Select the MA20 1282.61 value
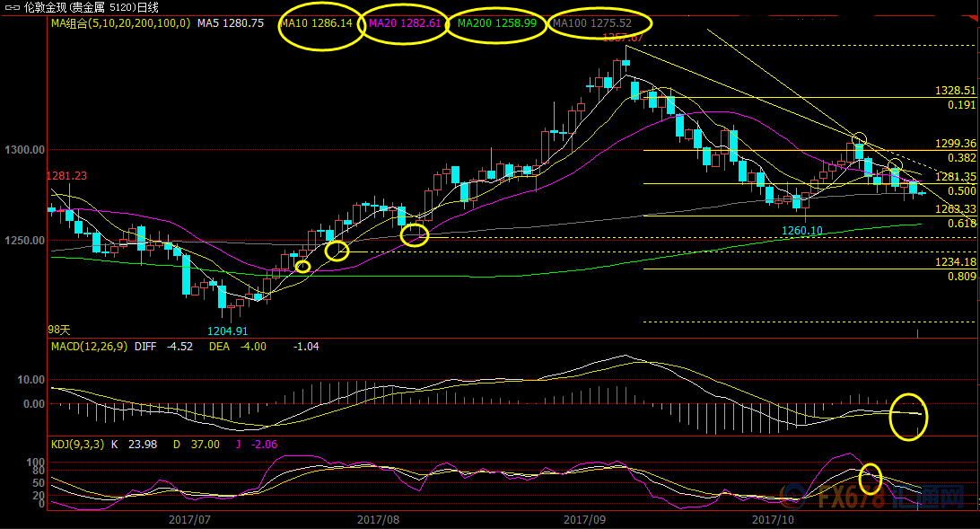 click(x=405, y=23)
